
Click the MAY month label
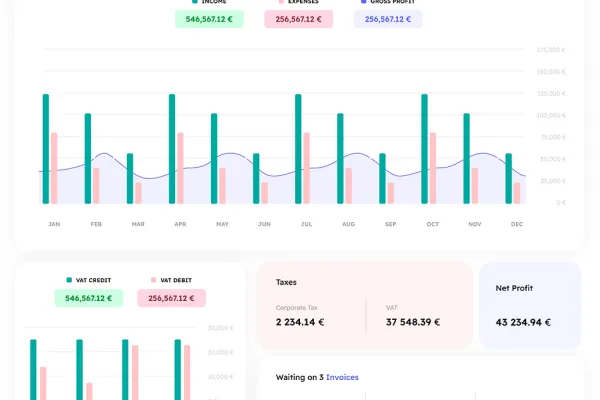pyautogui.click(x=222, y=224)
